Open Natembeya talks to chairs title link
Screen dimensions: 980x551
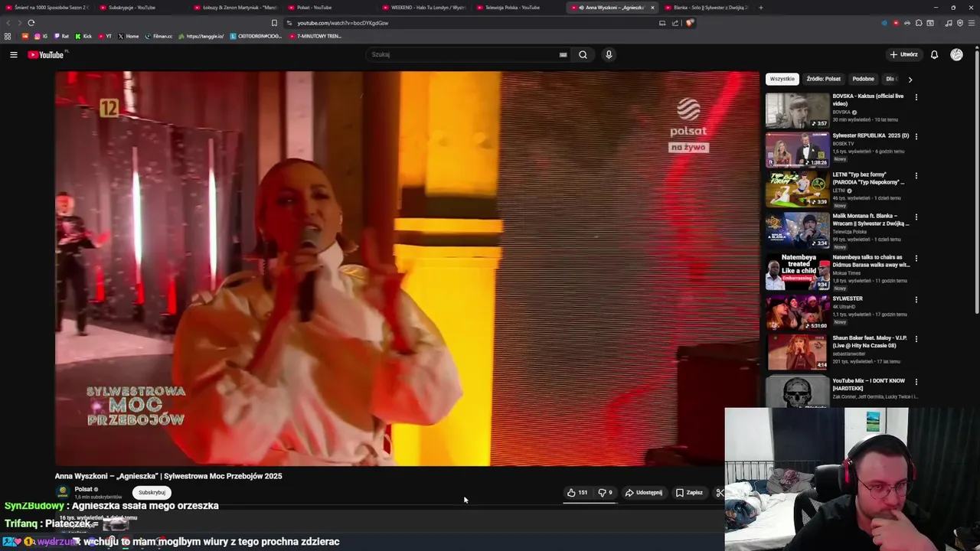[871, 261]
